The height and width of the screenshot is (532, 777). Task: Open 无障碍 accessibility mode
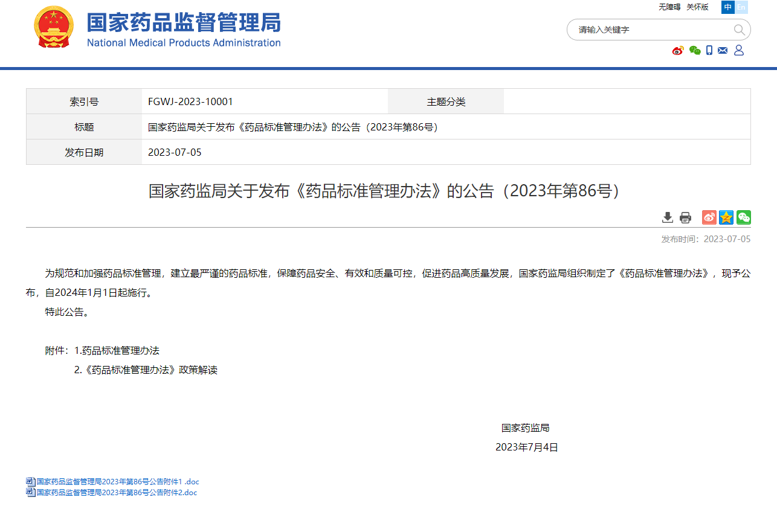[x=669, y=7]
